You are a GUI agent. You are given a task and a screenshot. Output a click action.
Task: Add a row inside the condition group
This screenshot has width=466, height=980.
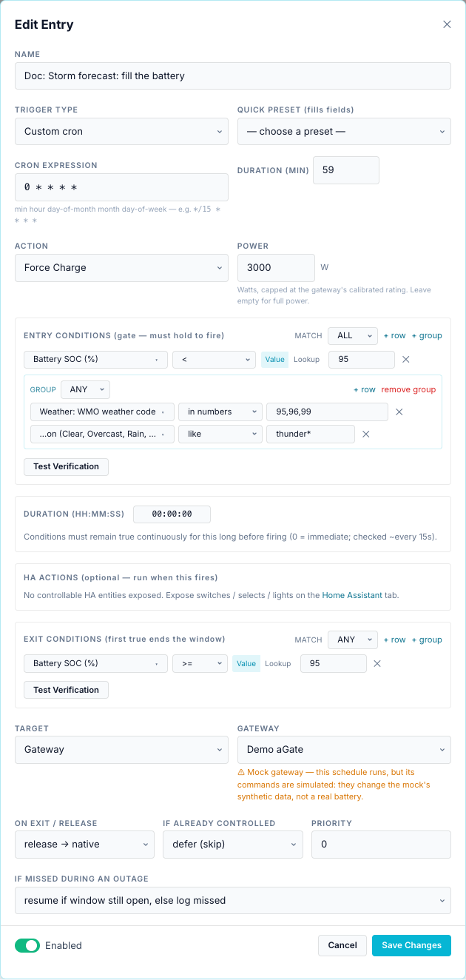tap(365, 389)
